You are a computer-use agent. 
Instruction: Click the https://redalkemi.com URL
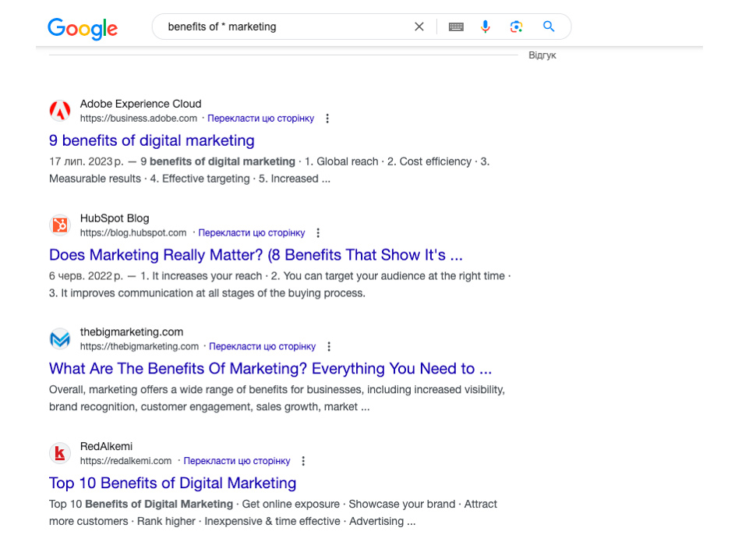click(x=125, y=461)
